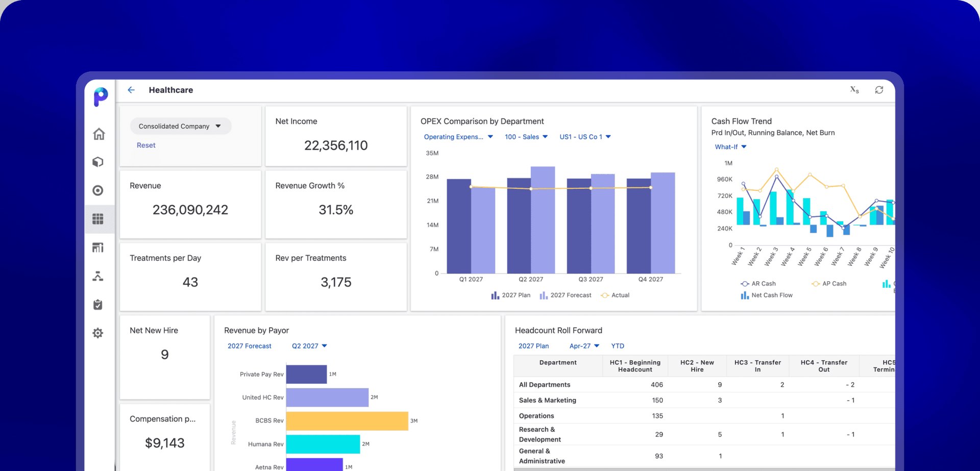Click the Q2 2027 Forecast bar in OPEX chart

click(543, 220)
